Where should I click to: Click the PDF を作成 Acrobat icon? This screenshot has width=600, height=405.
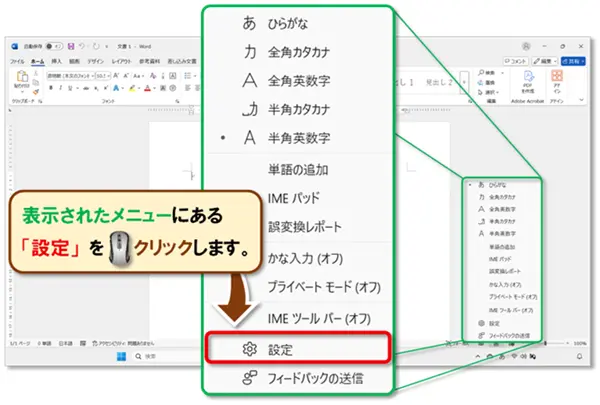pos(530,81)
